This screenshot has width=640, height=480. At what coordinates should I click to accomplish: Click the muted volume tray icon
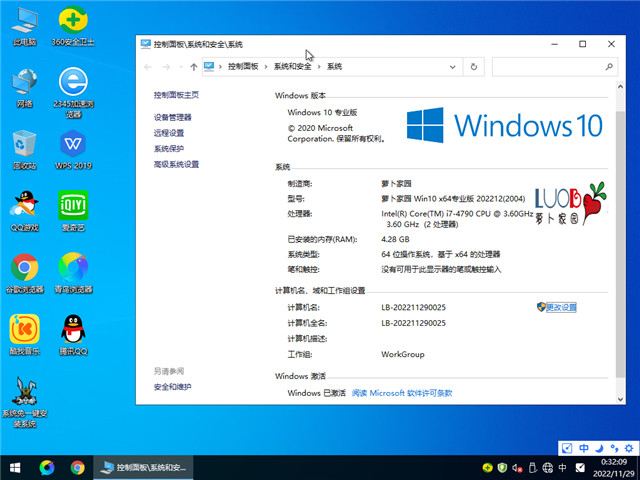tap(517, 468)
